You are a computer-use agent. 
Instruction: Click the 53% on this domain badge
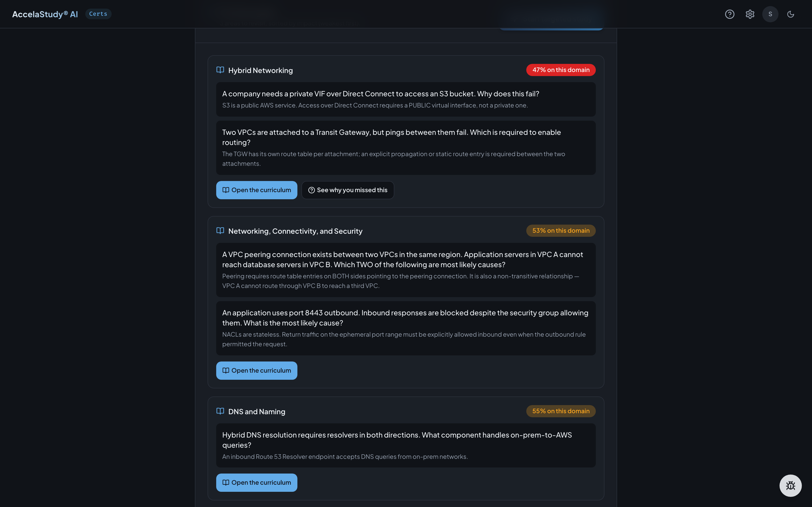tap(561, 231)
